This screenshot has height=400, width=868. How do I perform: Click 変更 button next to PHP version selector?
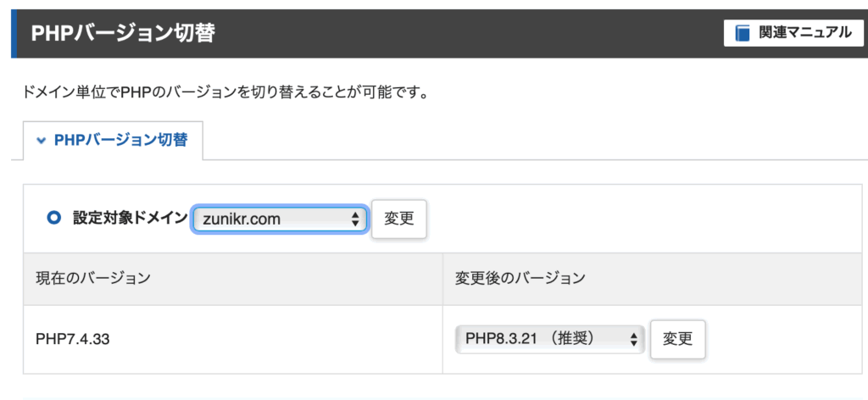pos(677,339)
